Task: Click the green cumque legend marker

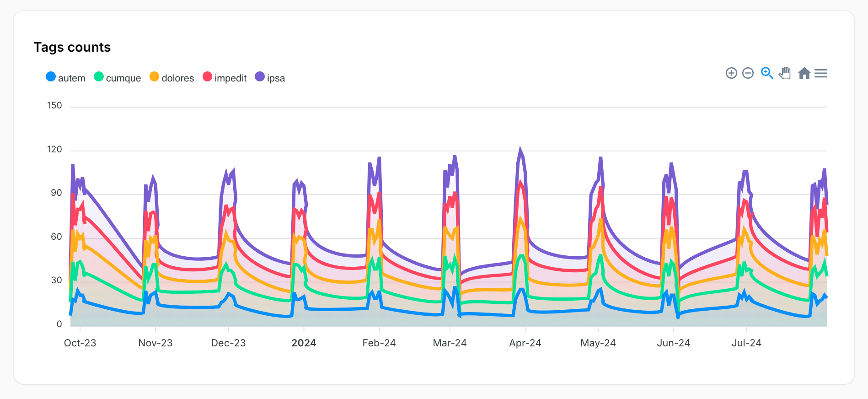Action: [x=99, y=77]
